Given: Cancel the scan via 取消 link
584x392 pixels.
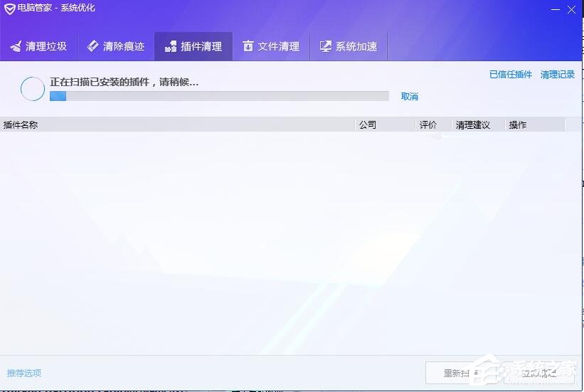Looking at the screenshot, I should pos(410,97).
